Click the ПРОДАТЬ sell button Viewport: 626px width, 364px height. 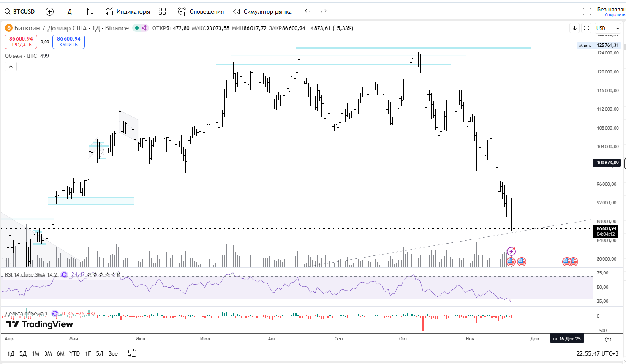(20, 42)
